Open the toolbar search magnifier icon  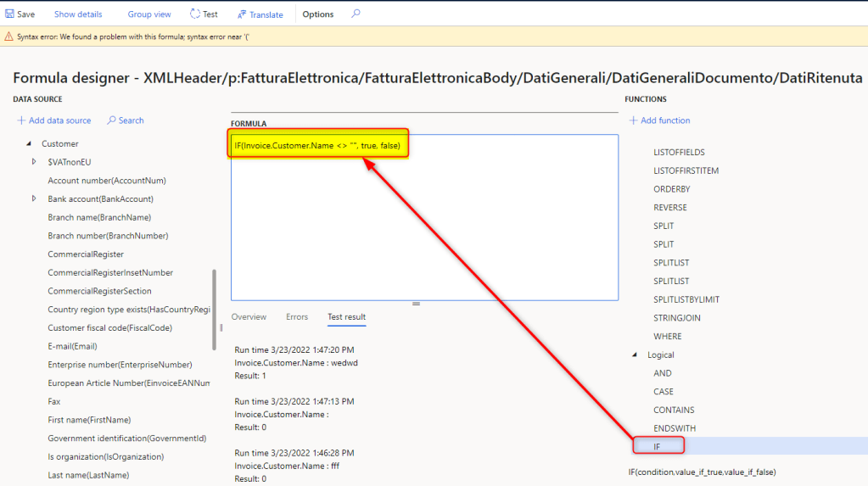tap(356, 14)
